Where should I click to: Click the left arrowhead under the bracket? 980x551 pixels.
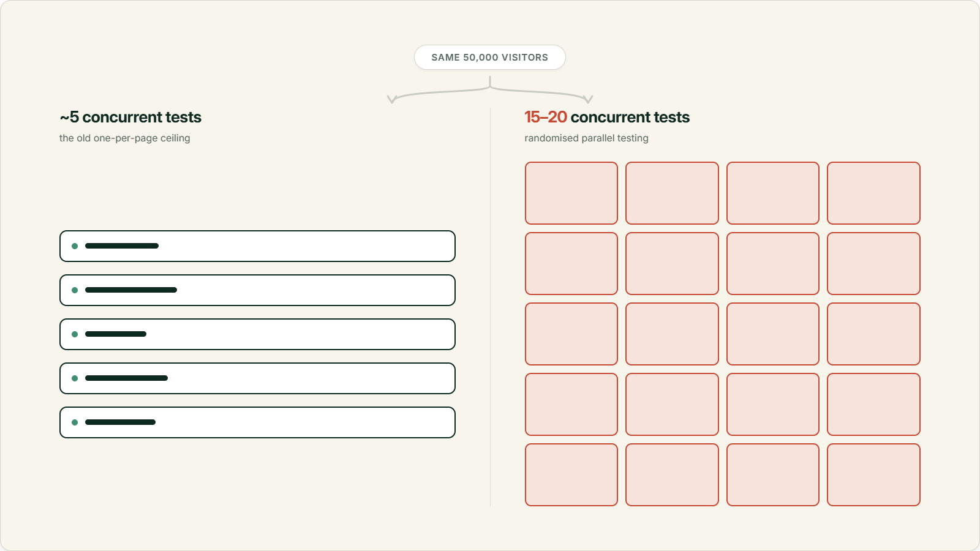click(392, 99)
